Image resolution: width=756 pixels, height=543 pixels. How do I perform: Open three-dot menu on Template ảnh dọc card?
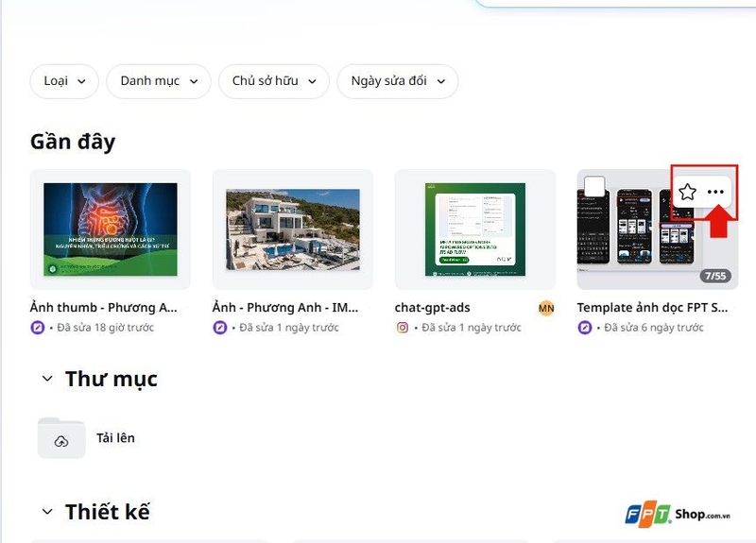click(715, 192)
